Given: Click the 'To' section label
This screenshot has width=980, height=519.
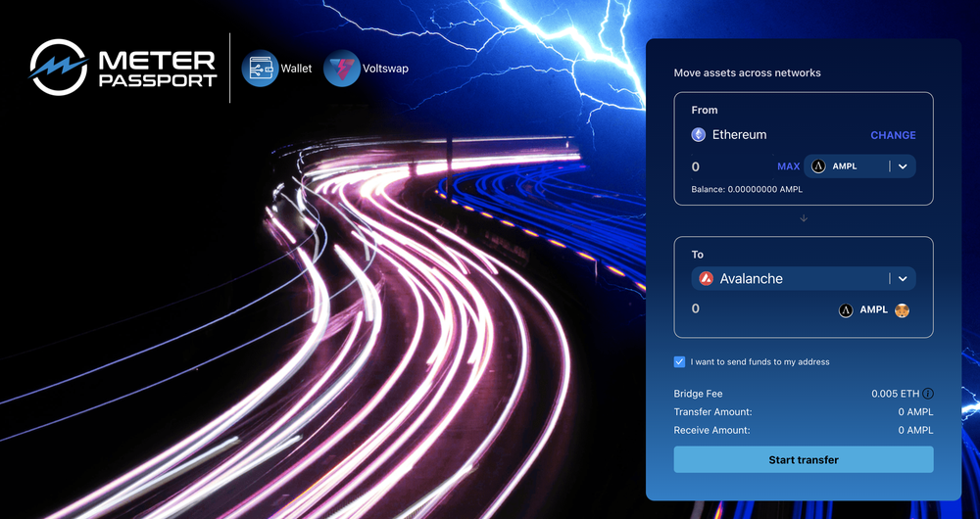Looking at the screenshot, I should coord(698,255).
